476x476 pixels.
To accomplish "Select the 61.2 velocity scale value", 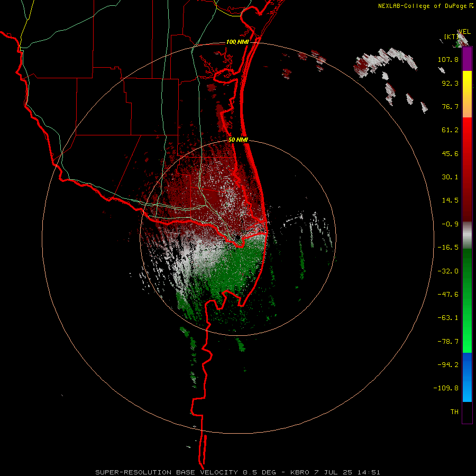I will [450, 130].
